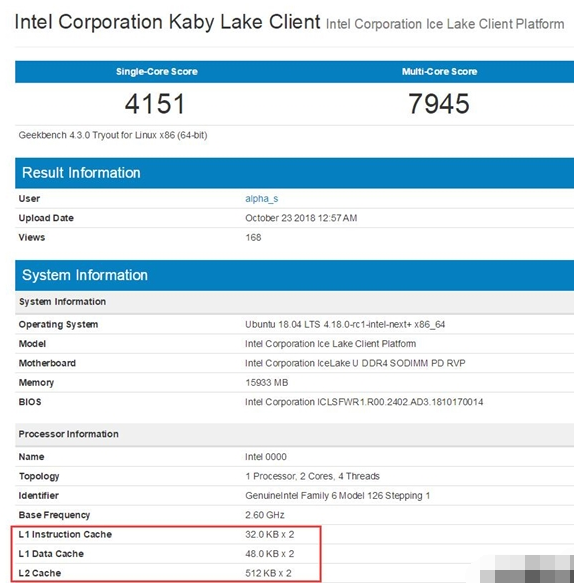
Task: Click the Processor Information subheader row
Action: click(x=294, y=434)
